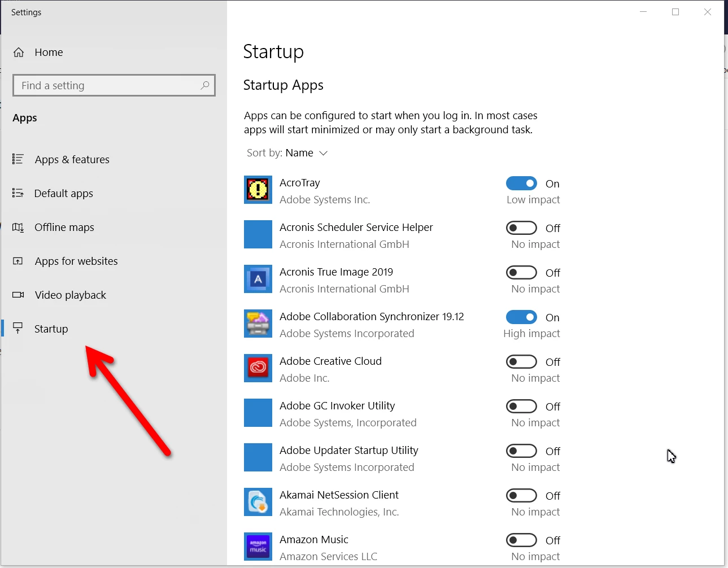Image resolution: width=728 pixels, height=568 pixels.
Task: Disable Adobe Collaboration Synchronizer toggle
Action: (x=521, y=317)
